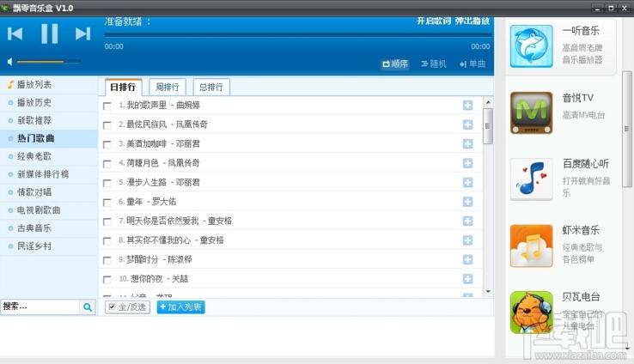The width and height of the screenshot is (634, 364).
Task: Switch to the 周排行 tab
Action: pyautogui.click(x=167, y=87)
